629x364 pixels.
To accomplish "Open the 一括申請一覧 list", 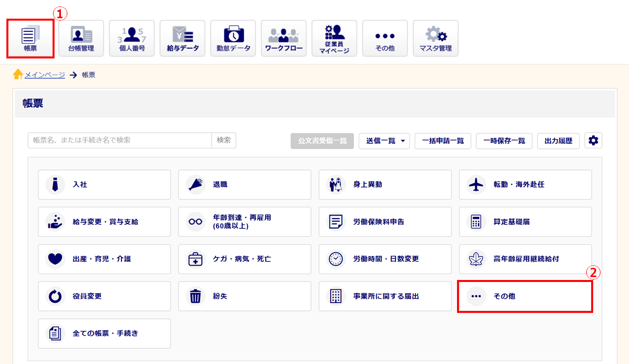I will click(443, 140).
